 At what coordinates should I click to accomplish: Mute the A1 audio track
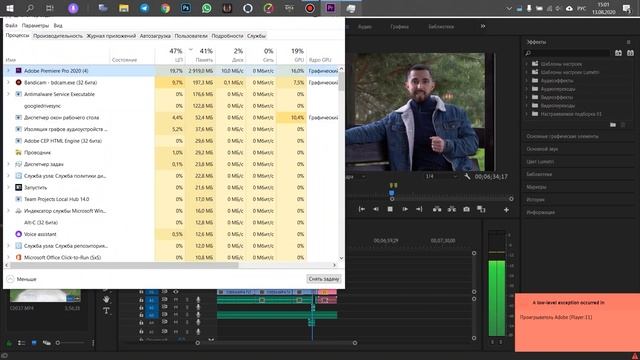coord(176,300)
